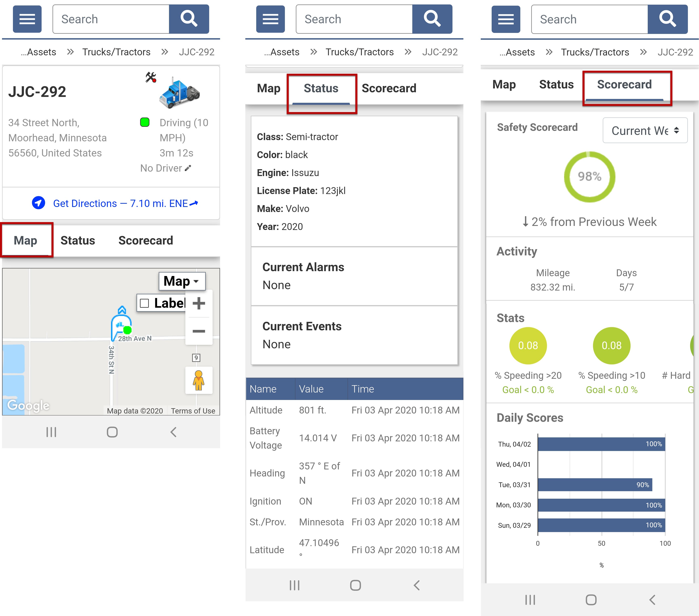Expand Current Week scorecard period dropdown
Viewport: 699px width, 616px height.
(645, 131)
